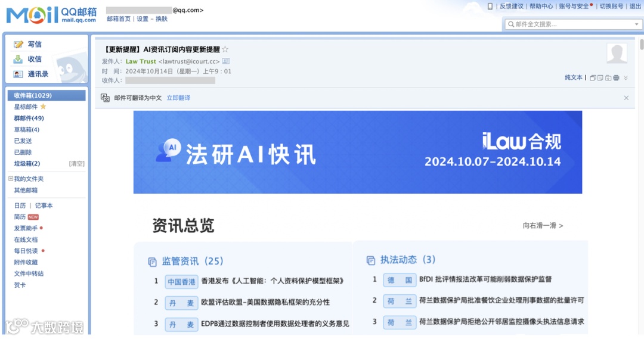Image resolution: width=644 pixels, height=339 pixels.
Task: Open 发票助手 in sidebar
Action: coord(26,228)
